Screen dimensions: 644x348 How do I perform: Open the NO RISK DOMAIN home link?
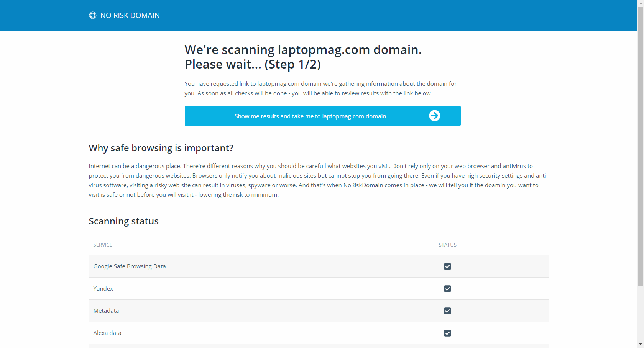point(125,15)
